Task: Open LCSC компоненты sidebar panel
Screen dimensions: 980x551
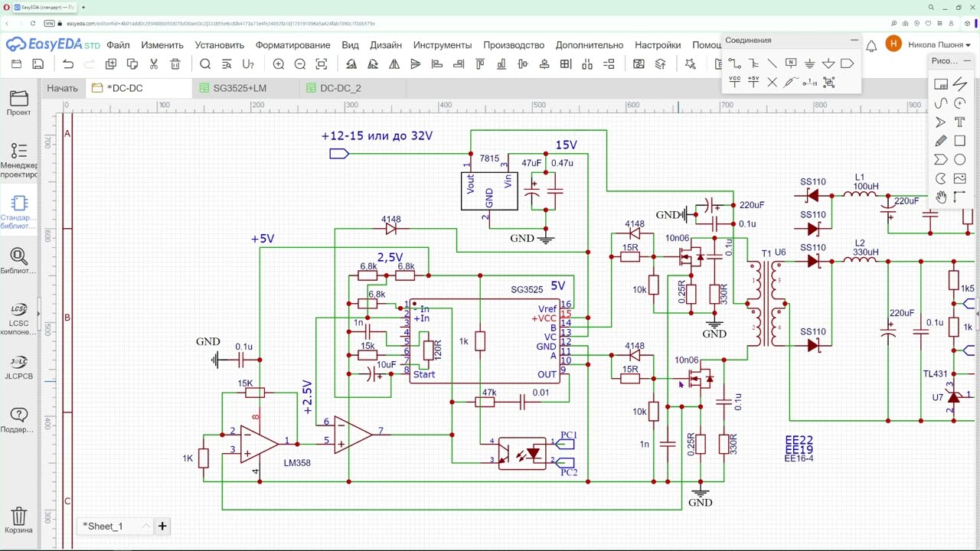Action: point(19,319)
